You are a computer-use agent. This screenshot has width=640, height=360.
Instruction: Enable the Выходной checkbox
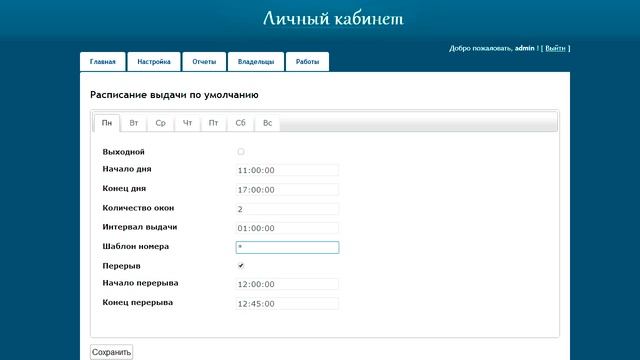(x=241, y=151)
